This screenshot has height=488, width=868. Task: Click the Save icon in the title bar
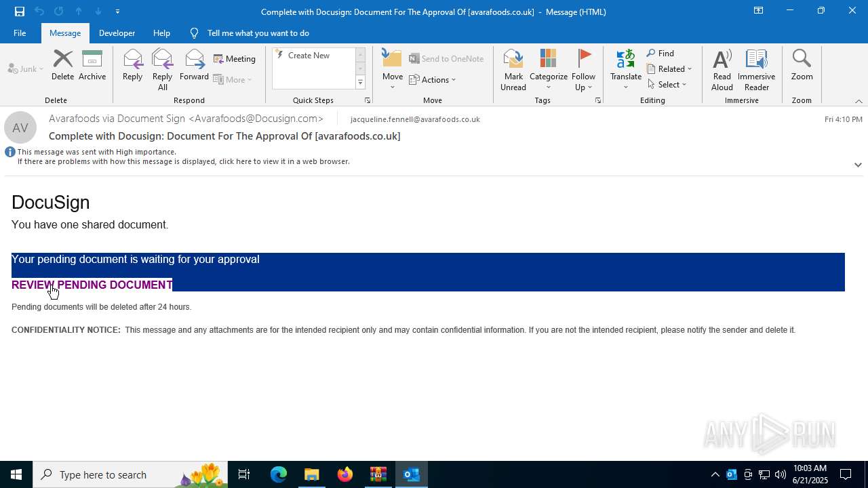point(20,12)
